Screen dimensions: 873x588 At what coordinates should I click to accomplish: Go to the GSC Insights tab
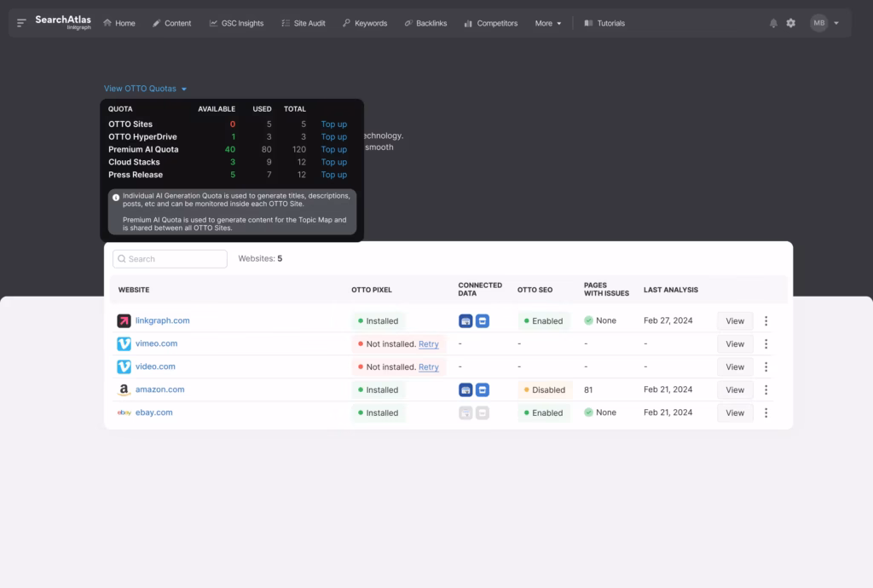pyautogui.click(x=236, y=23)
